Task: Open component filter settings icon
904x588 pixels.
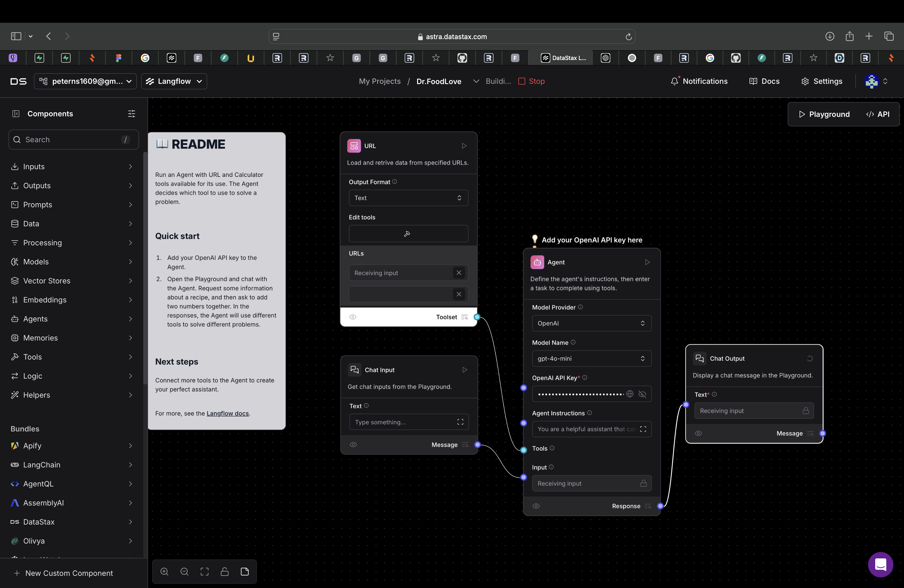Action: click(131, 114)
